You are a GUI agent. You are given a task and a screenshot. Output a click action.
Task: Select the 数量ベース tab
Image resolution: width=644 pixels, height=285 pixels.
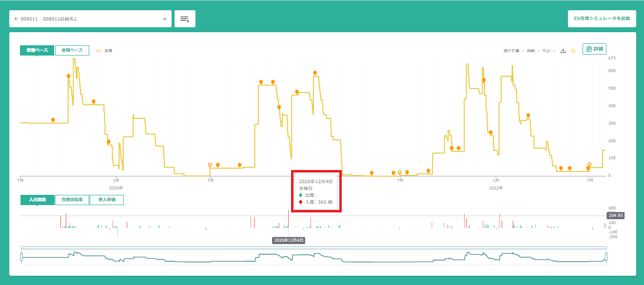click(x=37, y=50)
